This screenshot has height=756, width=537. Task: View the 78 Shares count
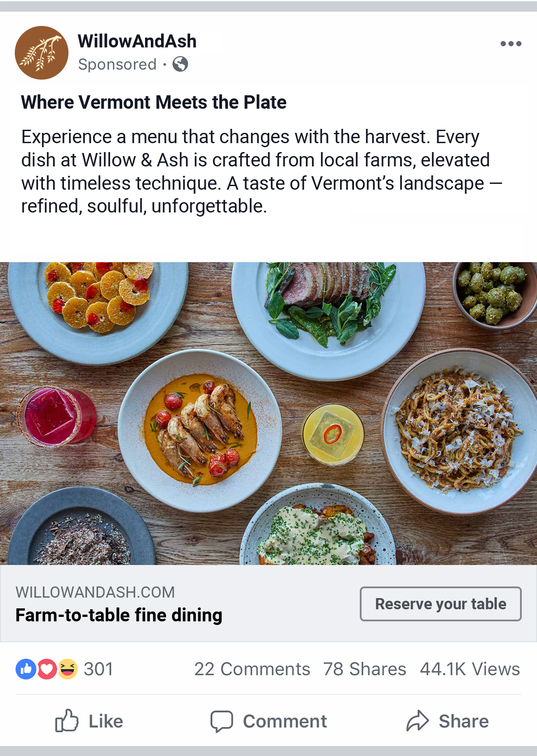tap(364, 669)
